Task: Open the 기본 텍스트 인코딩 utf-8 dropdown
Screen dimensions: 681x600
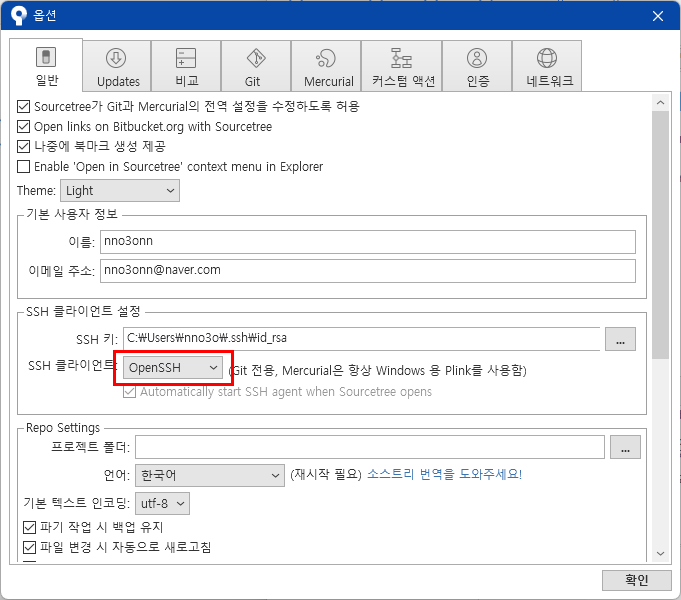Action: coord(162,504)
